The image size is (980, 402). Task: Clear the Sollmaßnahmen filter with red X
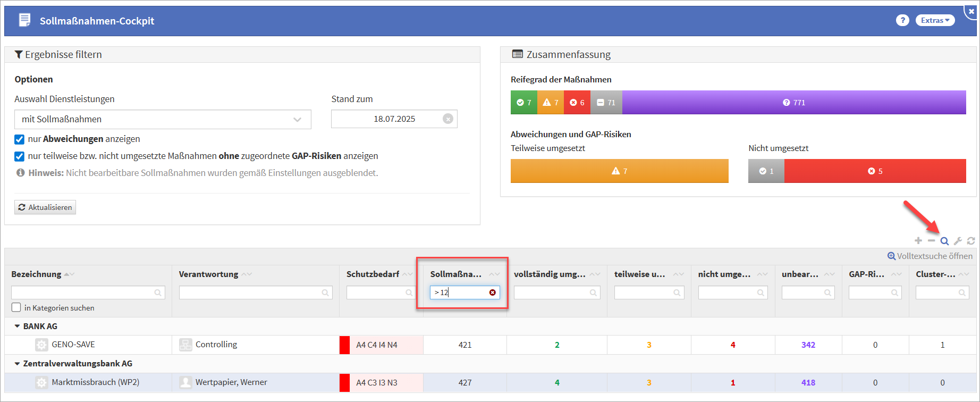coord(492,292)
